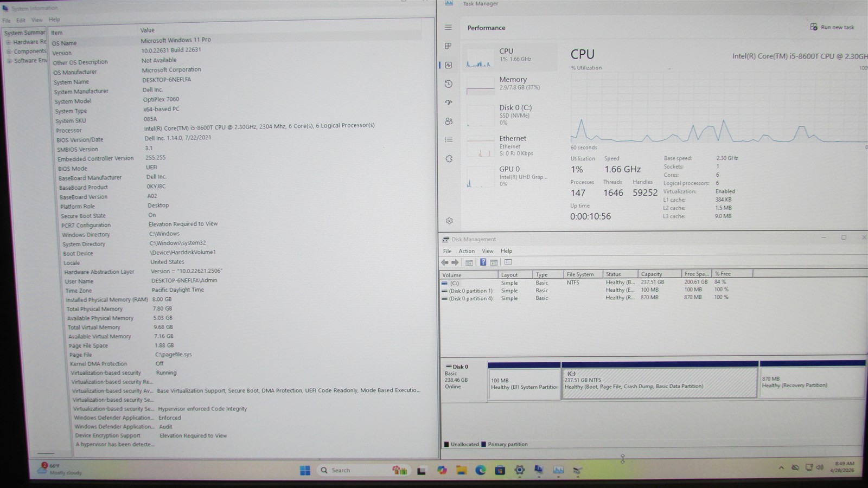Select CPU in Performance list
Viewport: 868px width, 488px height.
510,57
